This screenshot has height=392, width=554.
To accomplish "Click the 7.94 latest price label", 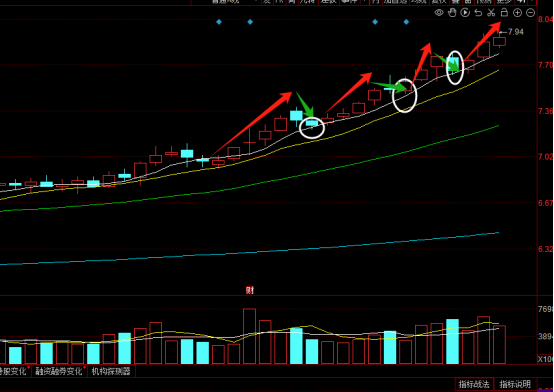I will (x=515, y=32).
